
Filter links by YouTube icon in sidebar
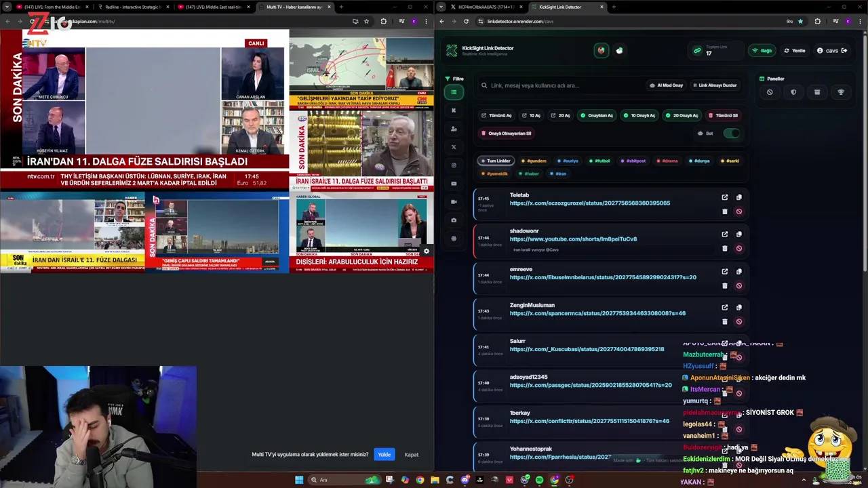tap(454, 184)
